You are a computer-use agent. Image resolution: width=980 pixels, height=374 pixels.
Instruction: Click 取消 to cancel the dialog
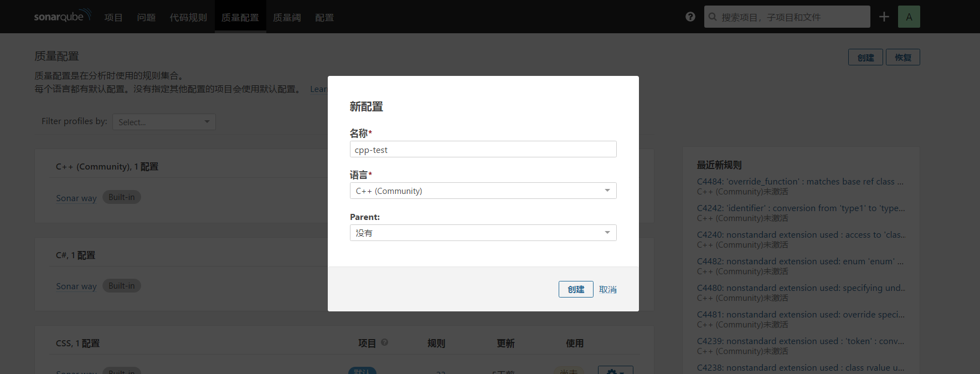pyautogui.click(x=608, y=289)
